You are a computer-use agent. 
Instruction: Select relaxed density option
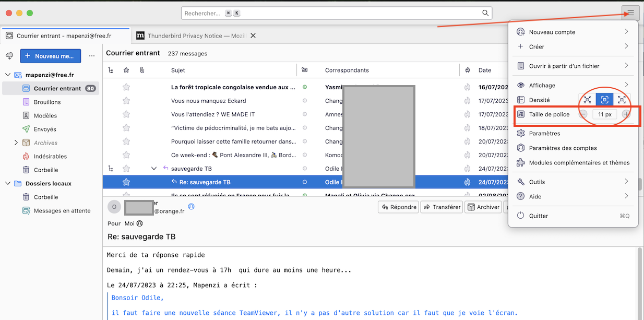[622, 100]
